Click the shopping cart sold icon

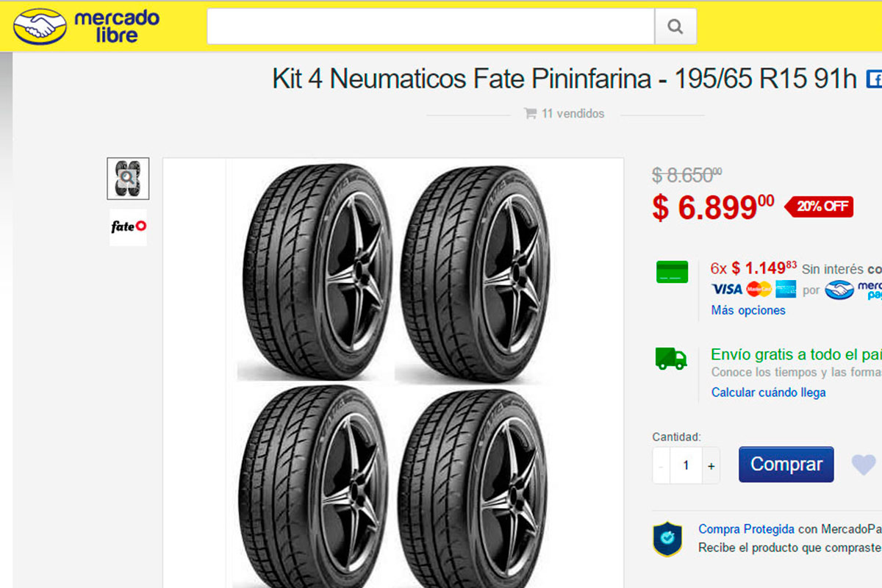coord(529,114)
